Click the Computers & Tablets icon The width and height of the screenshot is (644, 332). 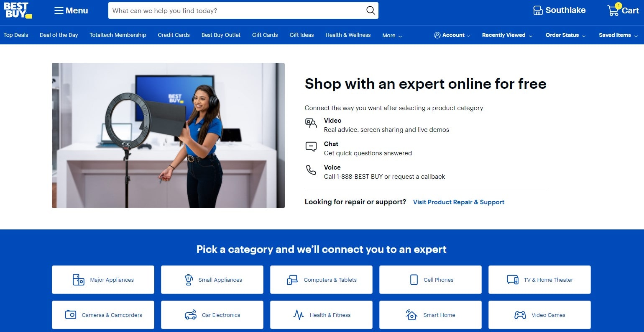[x=292, y=280]
